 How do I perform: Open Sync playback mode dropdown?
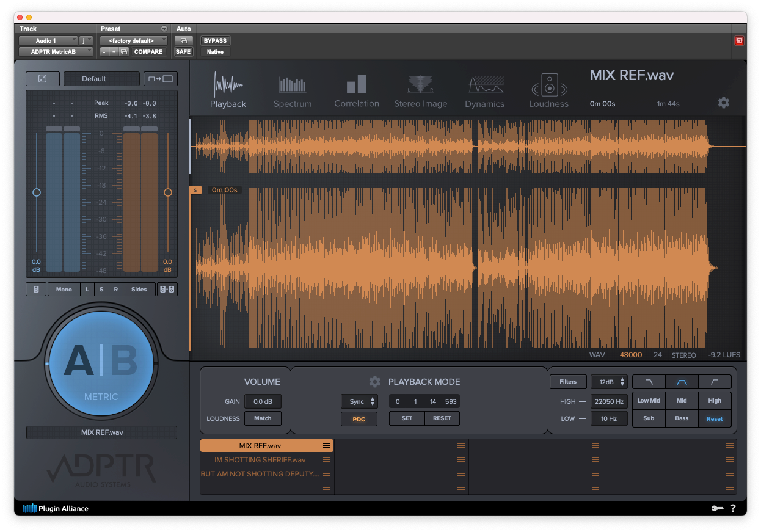coord(359,401)
